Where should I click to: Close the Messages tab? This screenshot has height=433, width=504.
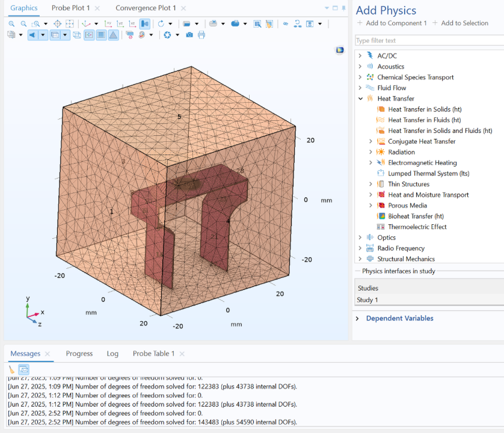click(48, 354)
